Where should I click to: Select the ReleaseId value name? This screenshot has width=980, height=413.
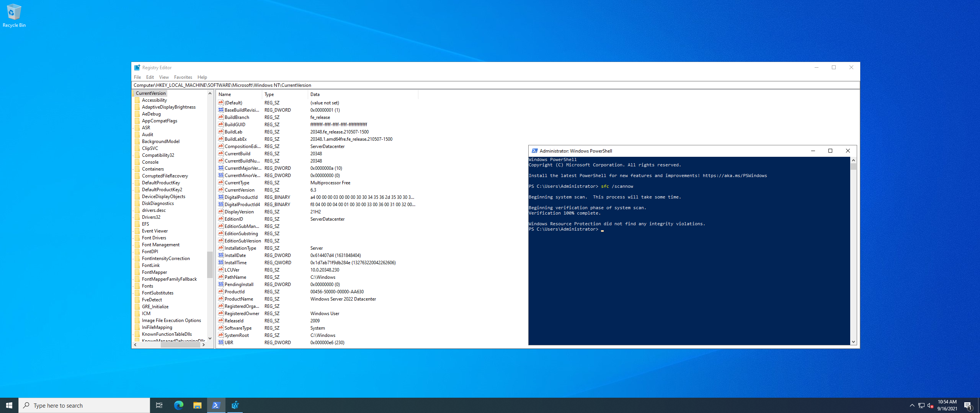[x=234, y=321]
